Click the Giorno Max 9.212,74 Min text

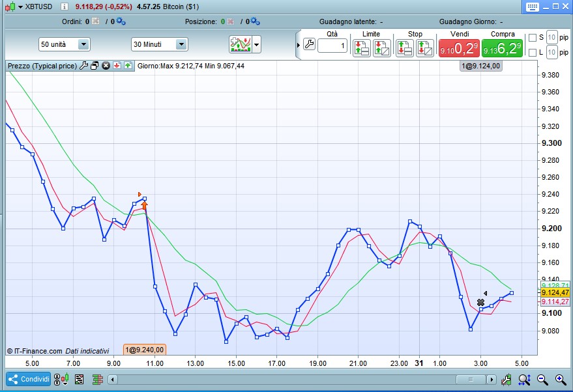191,66
